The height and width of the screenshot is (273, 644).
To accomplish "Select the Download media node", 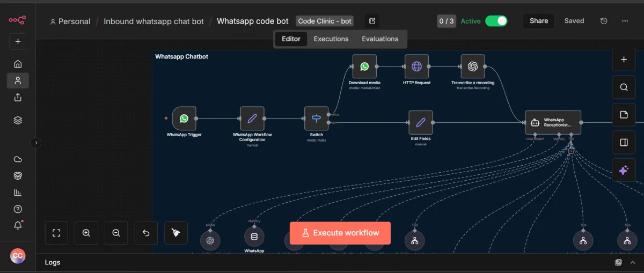I will [364, 67].
